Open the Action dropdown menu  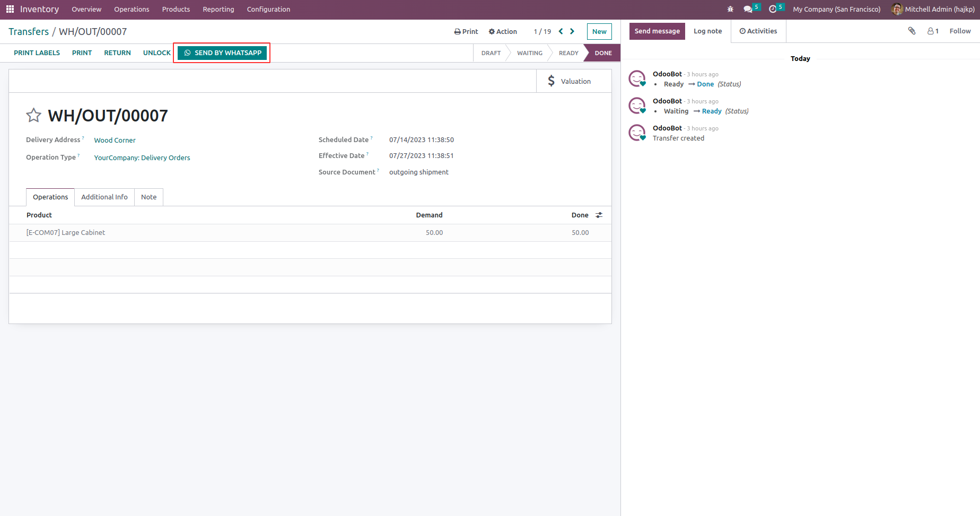click(503, 31)
